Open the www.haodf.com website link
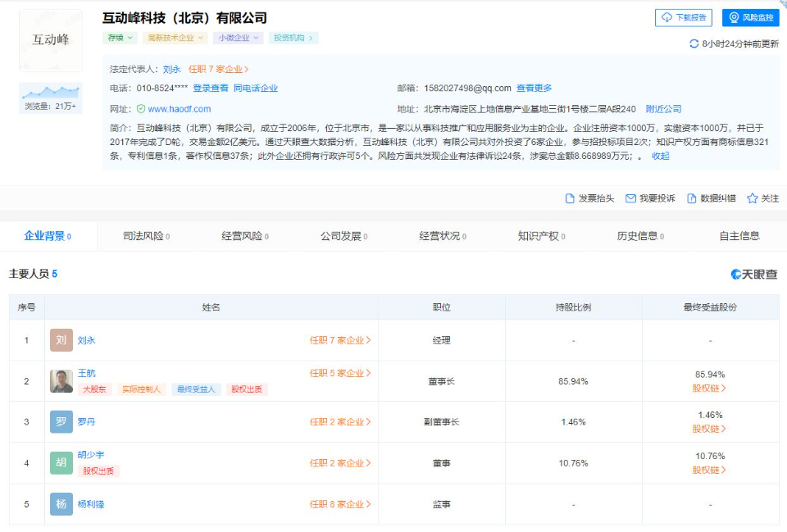787x532 pixels. pos(180,109)
